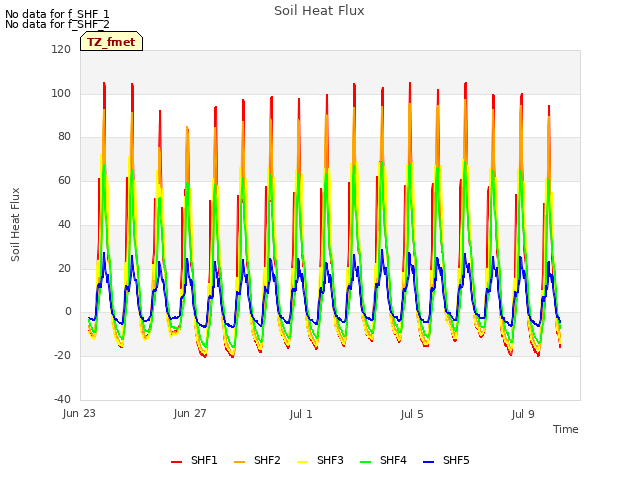This screenshot has width=640, height=480.
Task: Select the blue SHF5 legend swatch
Action: 429,462
